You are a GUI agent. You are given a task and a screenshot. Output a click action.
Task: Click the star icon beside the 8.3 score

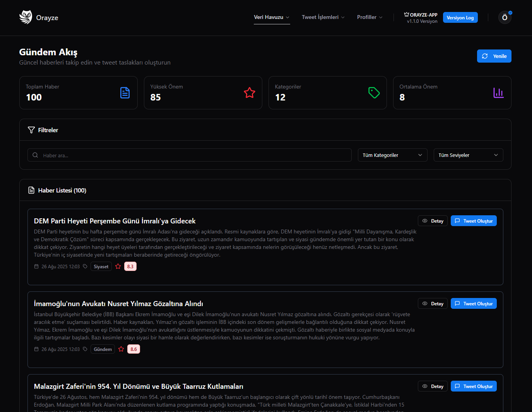coord(118,266)
